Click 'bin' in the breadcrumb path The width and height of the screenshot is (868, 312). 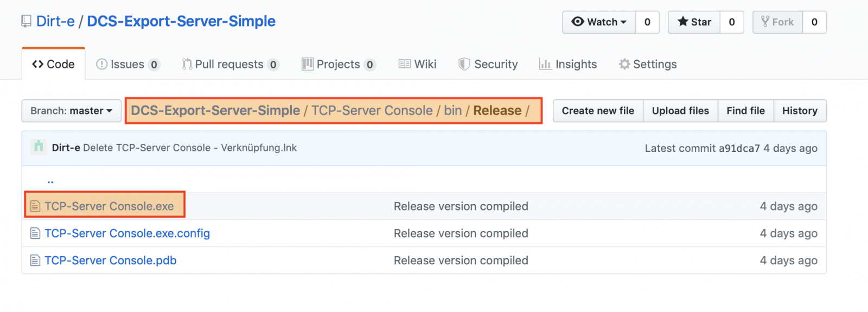(x=452, y=111)
